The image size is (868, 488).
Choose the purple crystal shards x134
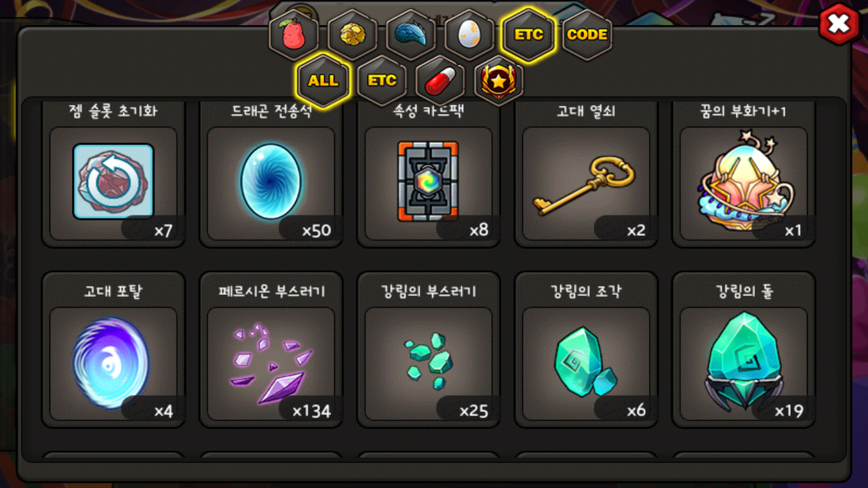click(271, 350)
